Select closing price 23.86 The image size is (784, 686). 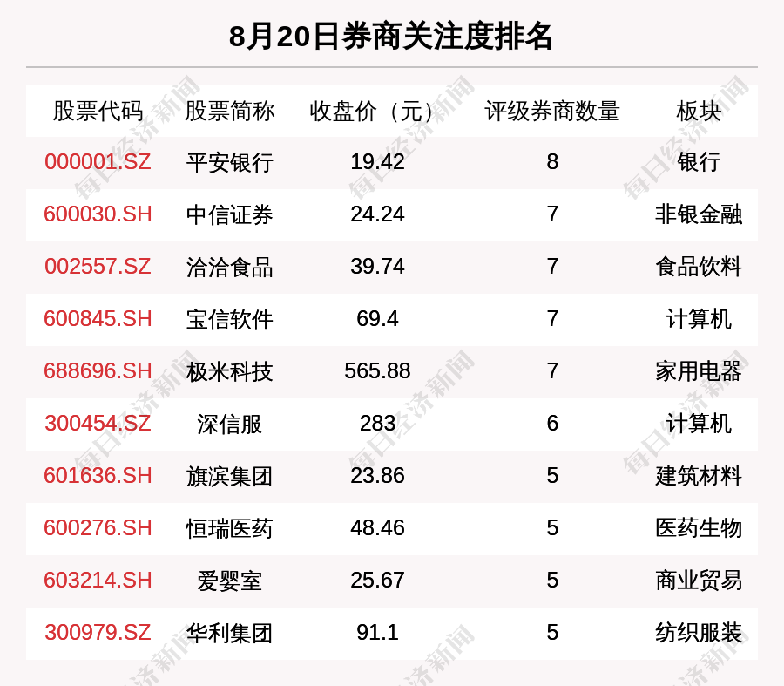coord(377,475)
